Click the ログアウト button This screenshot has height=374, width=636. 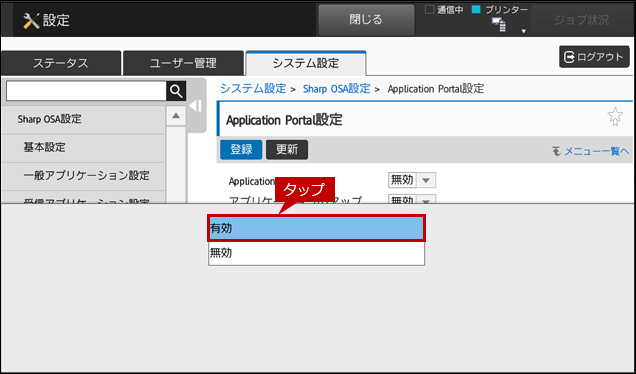[x=594, y=57]
